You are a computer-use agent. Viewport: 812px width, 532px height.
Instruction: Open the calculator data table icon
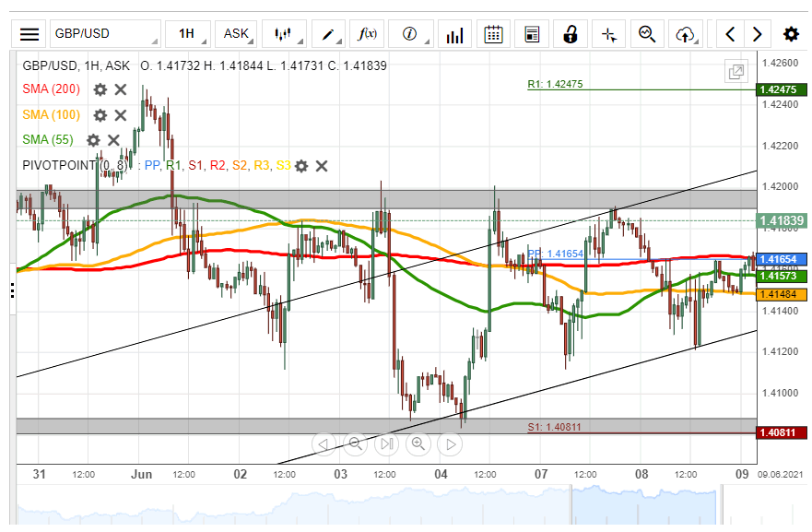click(x=532, y=34)
